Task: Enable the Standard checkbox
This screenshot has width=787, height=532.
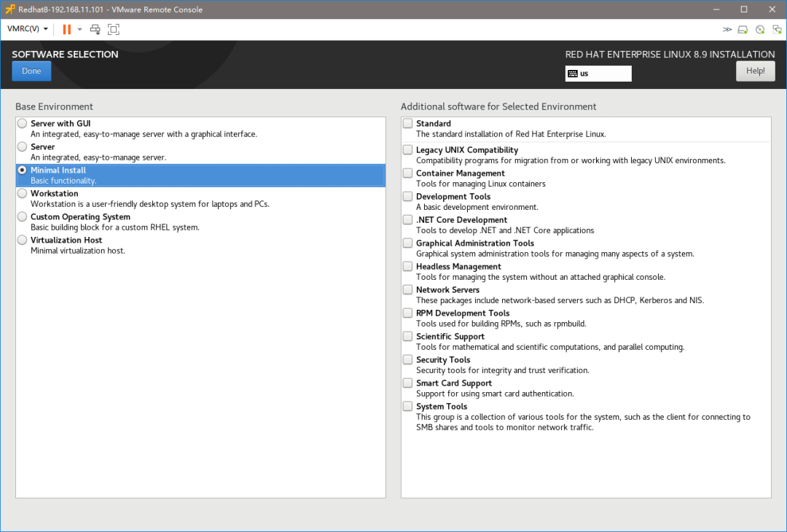Action: 407,123
